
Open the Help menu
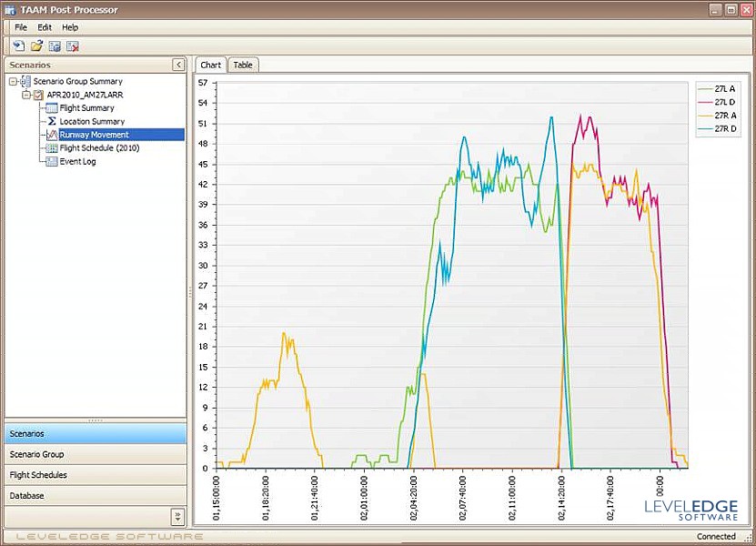[70, 28]
